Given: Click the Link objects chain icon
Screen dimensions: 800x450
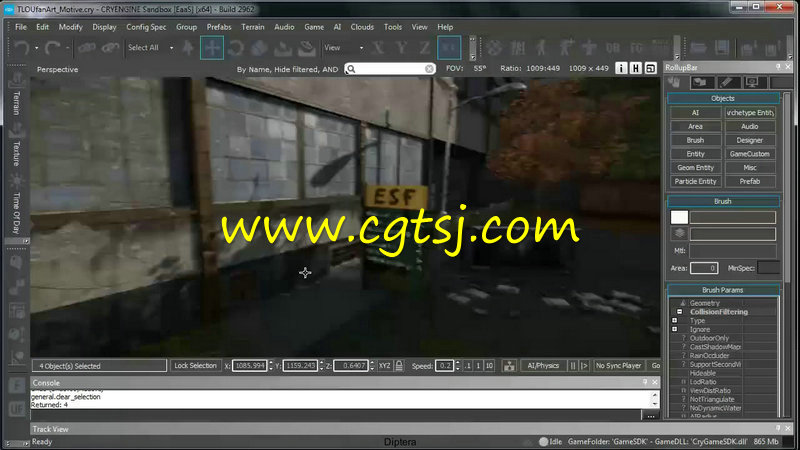Looking at the screenshot, I should [87, 48].
